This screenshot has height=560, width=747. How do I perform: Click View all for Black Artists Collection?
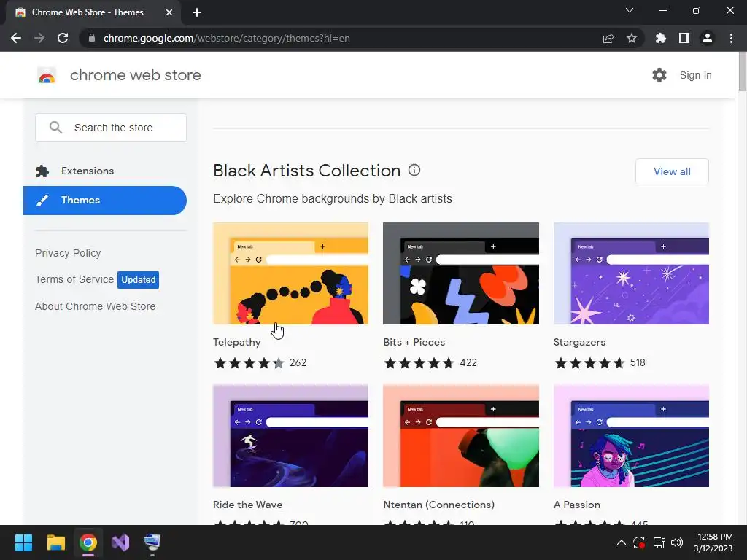672,171
